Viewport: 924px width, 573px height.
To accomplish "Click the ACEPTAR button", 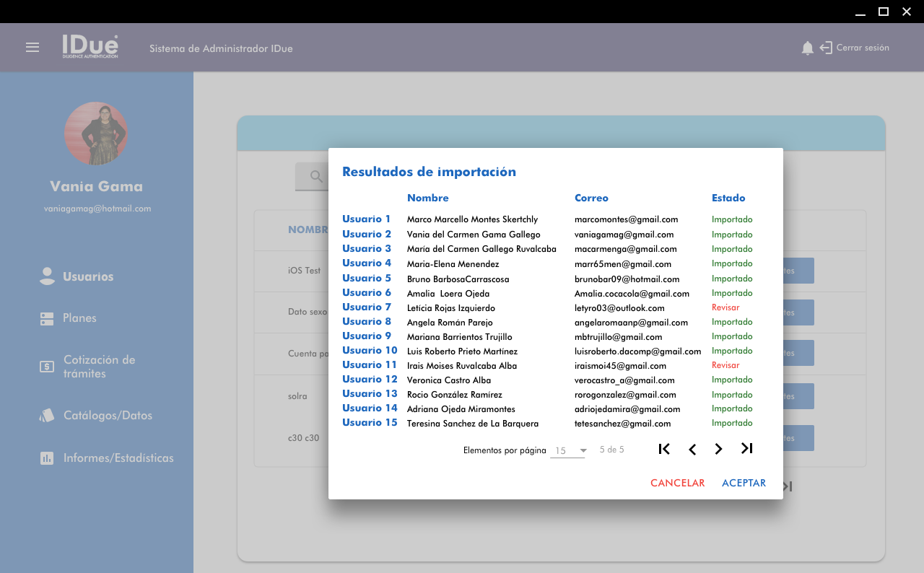I will tap(744, 483).
